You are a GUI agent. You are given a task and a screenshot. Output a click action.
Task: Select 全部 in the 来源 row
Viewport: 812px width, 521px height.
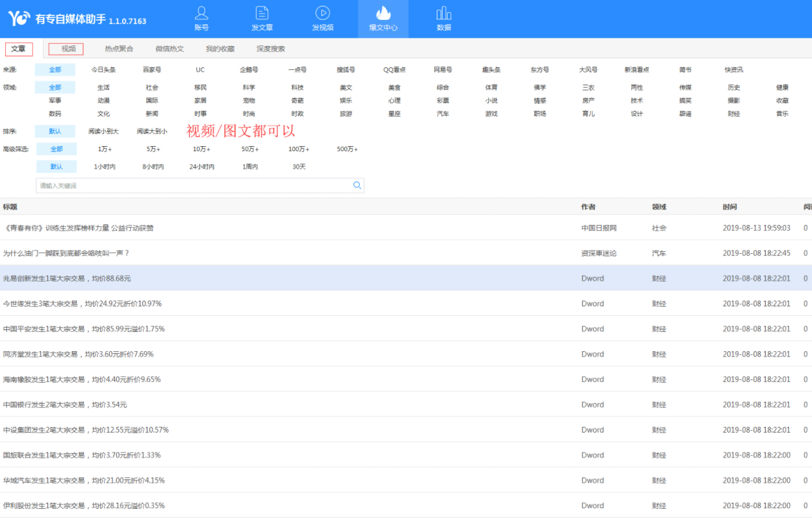(55, 70)
